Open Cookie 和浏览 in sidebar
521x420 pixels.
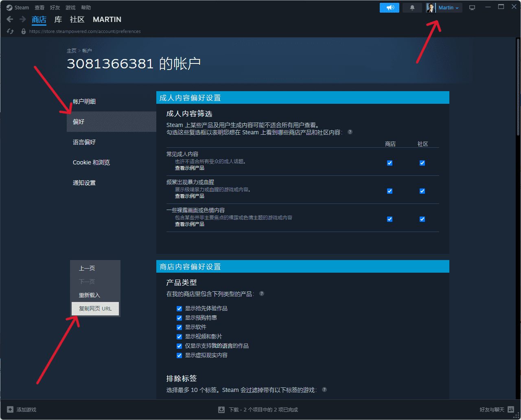[x=112, y=162]
